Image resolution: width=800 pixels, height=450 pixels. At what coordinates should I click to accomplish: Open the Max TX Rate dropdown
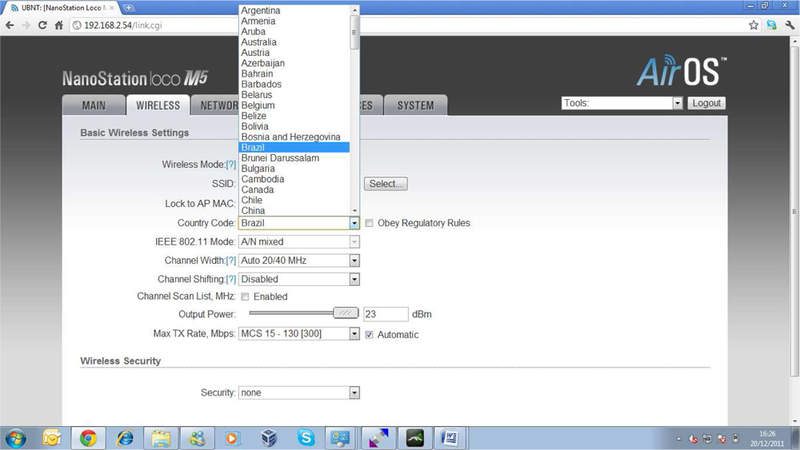(x=299, y=334)
